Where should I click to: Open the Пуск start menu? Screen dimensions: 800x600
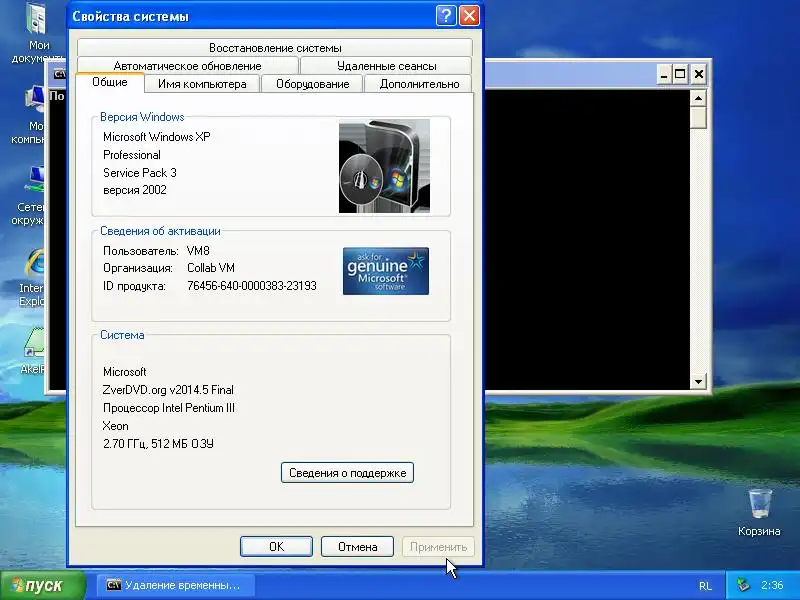click(x=42, y=585)
